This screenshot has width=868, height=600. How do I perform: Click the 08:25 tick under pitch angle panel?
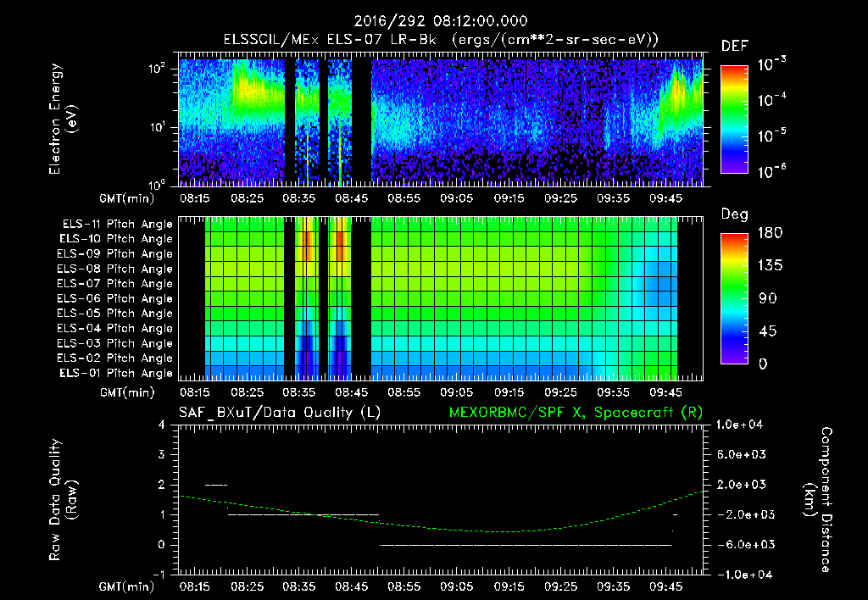click(x=247, y=392)
